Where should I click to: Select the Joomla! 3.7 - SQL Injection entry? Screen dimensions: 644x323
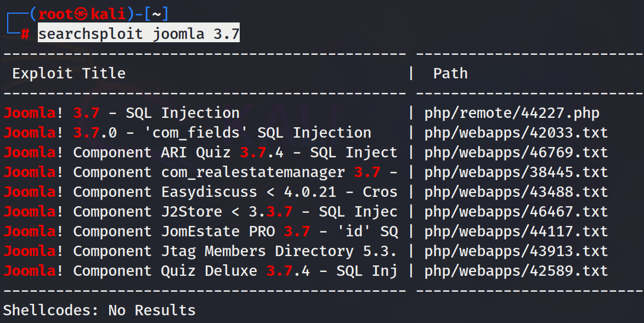click(x=121, y=114)
